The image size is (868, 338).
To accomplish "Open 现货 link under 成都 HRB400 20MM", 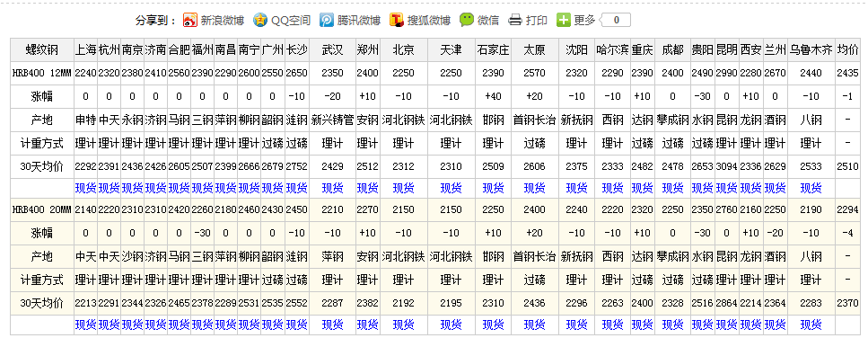I will point(672,325).
